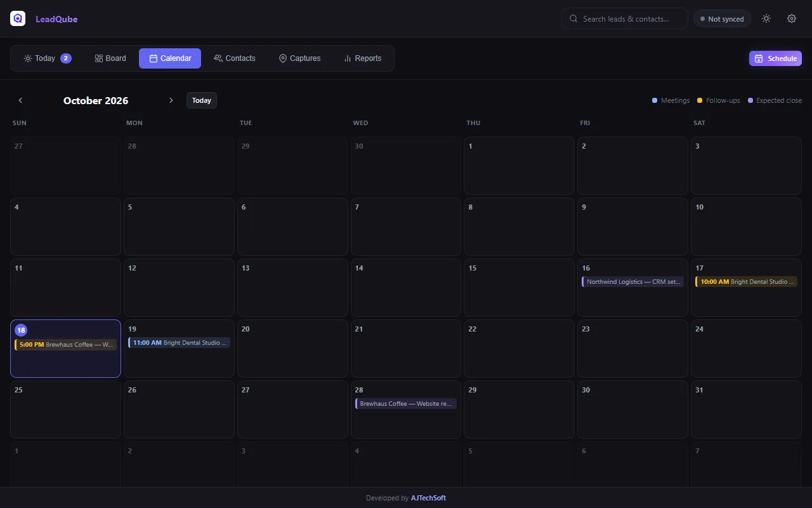
Task: Select the October 1 day cell
Action: (519, 166)
